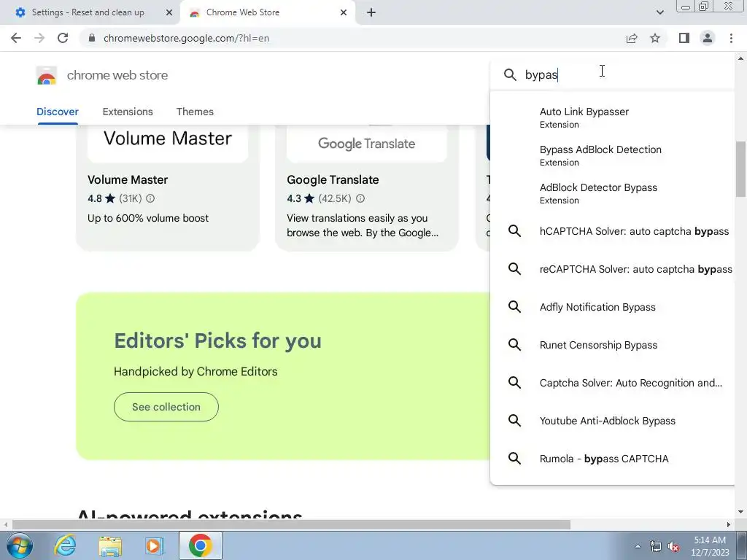
Task: Select AdBlock Detector Bypass suggestion
Action: tap(613, 193)
